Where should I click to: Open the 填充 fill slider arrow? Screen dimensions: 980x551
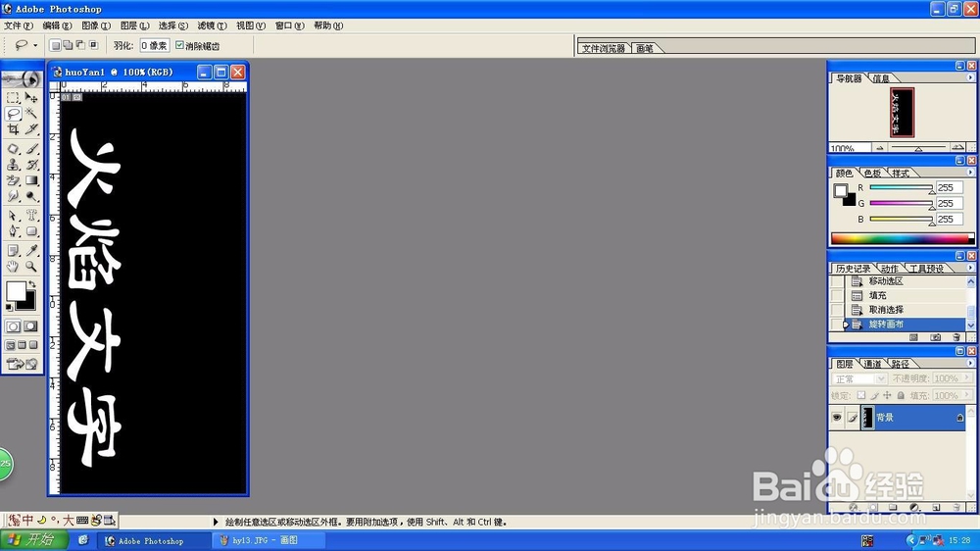(x=967, y=395)
